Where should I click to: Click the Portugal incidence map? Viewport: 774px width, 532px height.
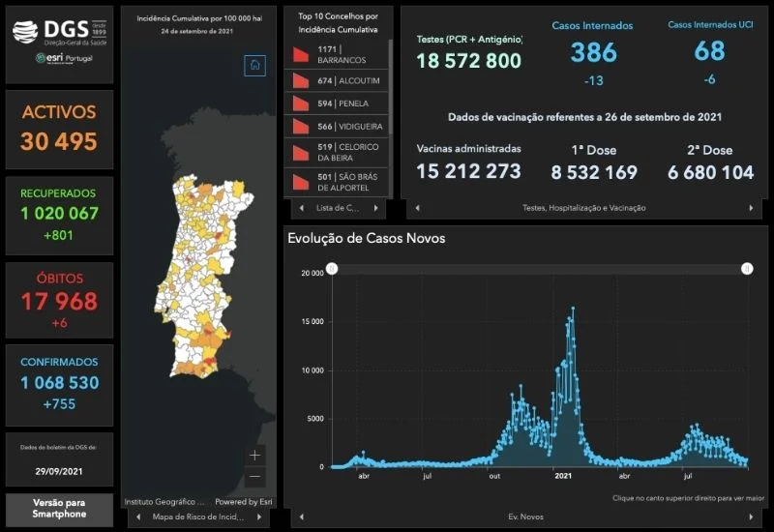[203, 277]
